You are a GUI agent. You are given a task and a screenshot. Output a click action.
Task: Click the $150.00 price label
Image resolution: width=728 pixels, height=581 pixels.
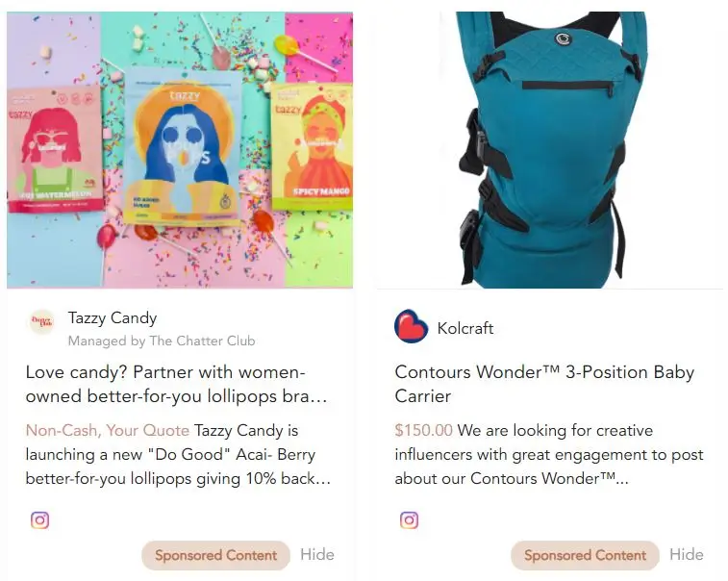click(x=423, y=430)
